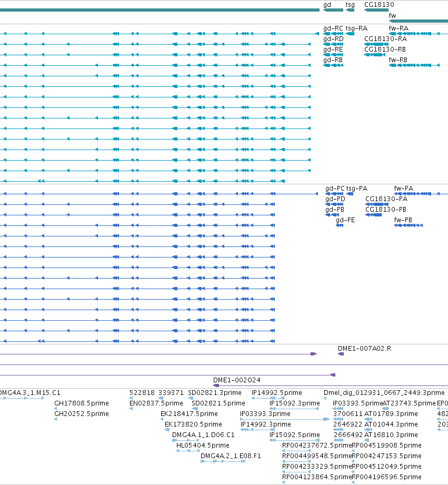Image resolution: width=448 pixels, height=485 pixels.
Task: Click EST DMG4A.3_1.M15.C1 label
Action: pyautogui.click(x=30, y=393)
